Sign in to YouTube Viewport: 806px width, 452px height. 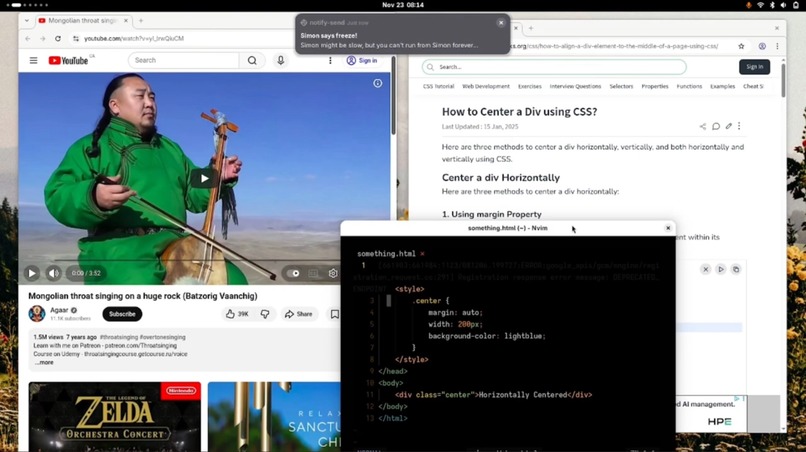362,60
